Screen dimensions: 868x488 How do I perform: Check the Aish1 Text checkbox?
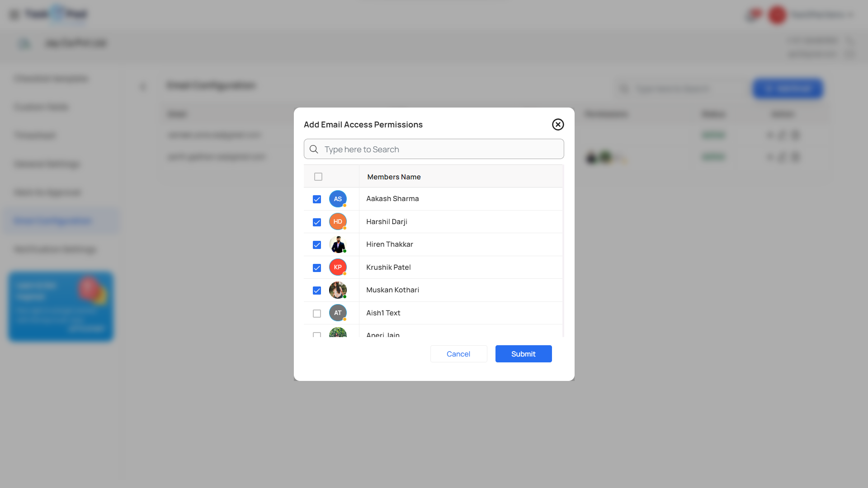click(317, 314)
